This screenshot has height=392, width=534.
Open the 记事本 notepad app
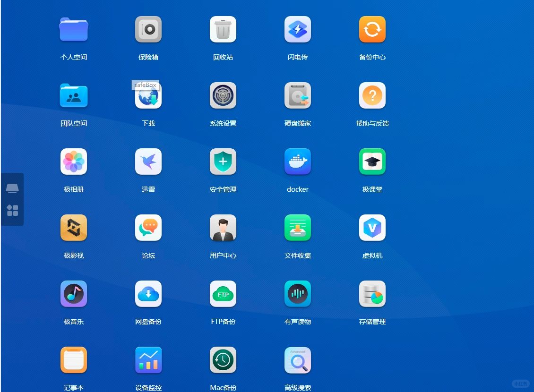(x=74, y=360)
